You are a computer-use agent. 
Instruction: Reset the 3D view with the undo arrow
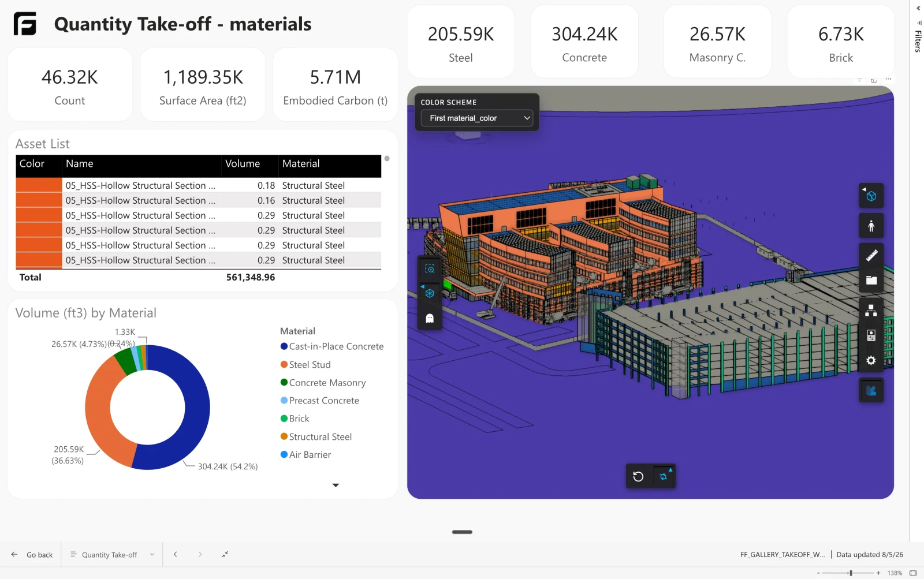638,476
